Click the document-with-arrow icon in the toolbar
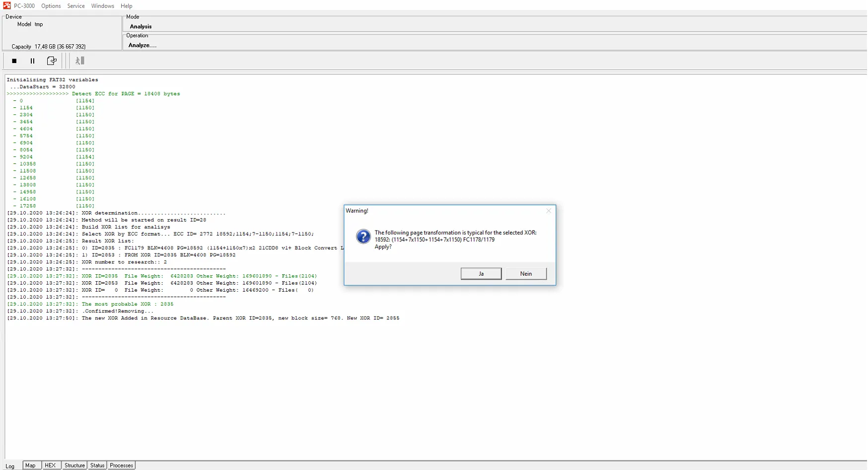Viewport: 868px width, 470px height. coord(52,61)
